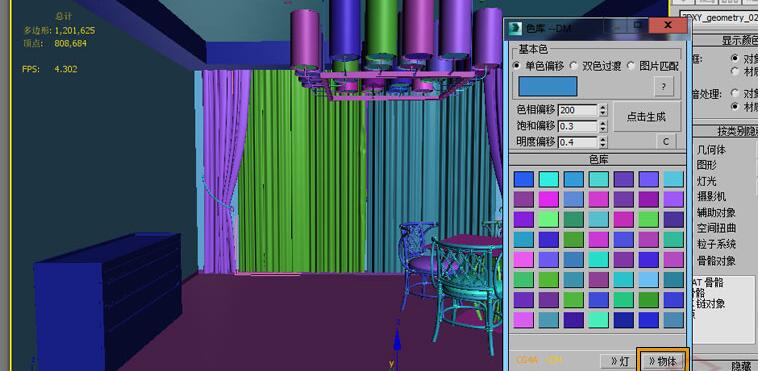Pick the magenta second swatch in second 色库 row
Viewport: 762px width, 371px height.
click(x=548, y=199)
